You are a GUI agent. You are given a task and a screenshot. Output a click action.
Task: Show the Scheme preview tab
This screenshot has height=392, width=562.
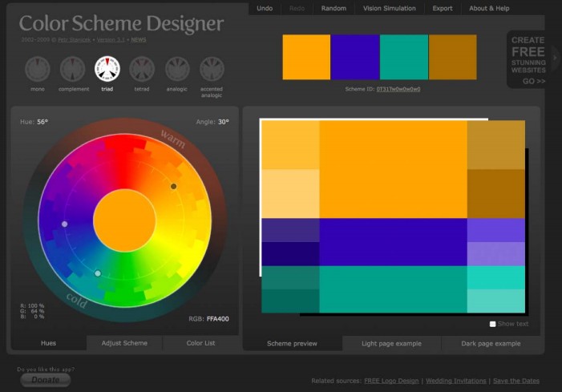[x=292, y=343]
